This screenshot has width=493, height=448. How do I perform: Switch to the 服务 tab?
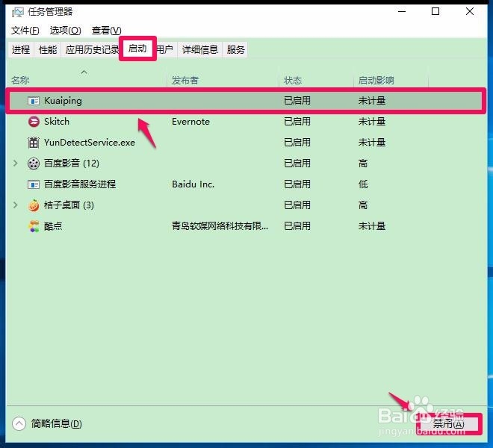coord(235,50)
